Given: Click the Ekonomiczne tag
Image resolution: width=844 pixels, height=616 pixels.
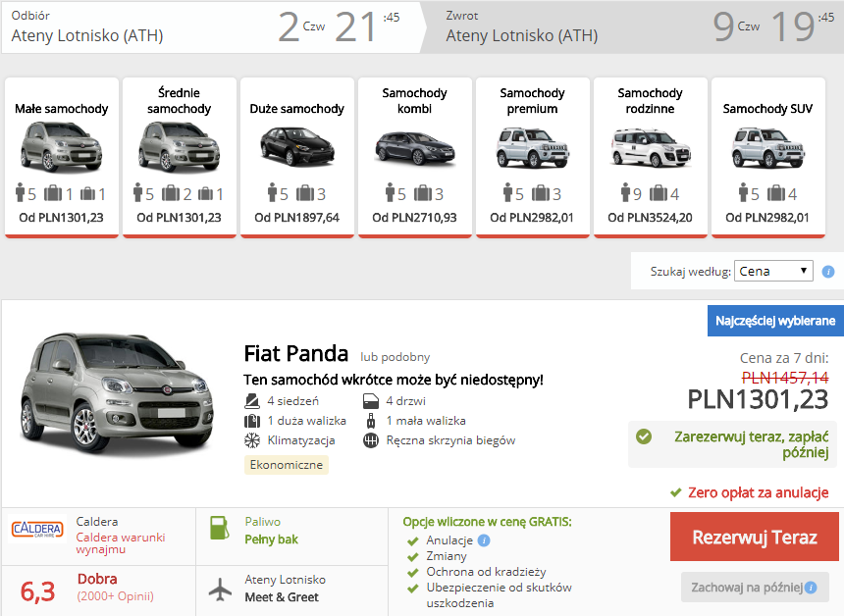Looking at the screenshot, I should [287, 465].
